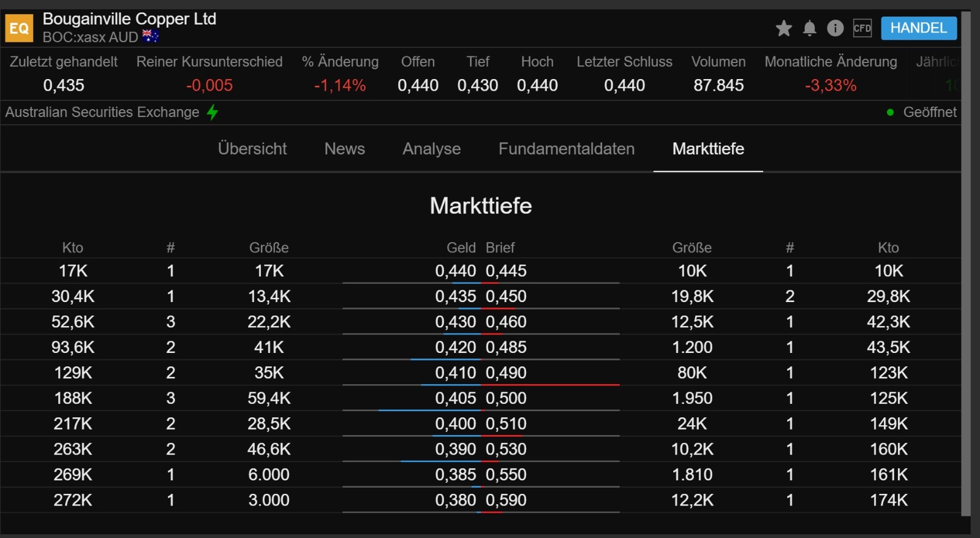Click the bid size 59,4K
Screen dimensions: 980x538
pyautogui.click(x=269, y=398)
